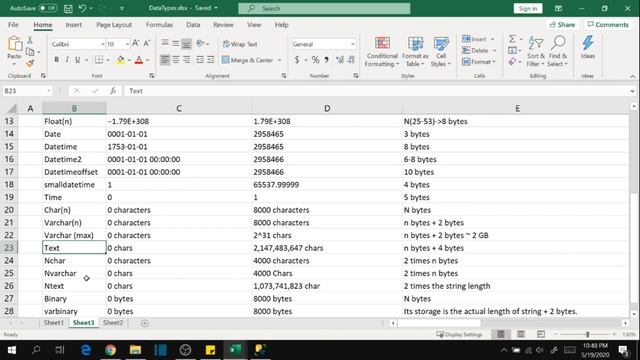Apply Accounting dollar format
Screen dimensions: 640x360
pos(297,60)
